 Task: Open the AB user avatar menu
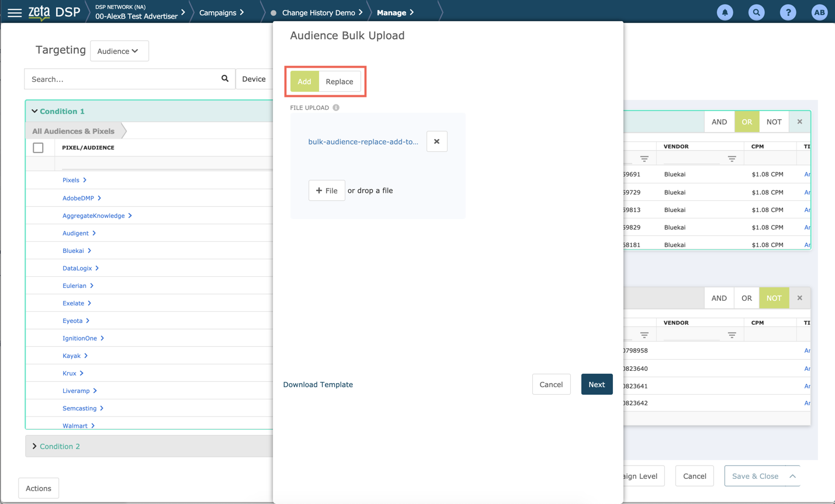coord(819,12)
